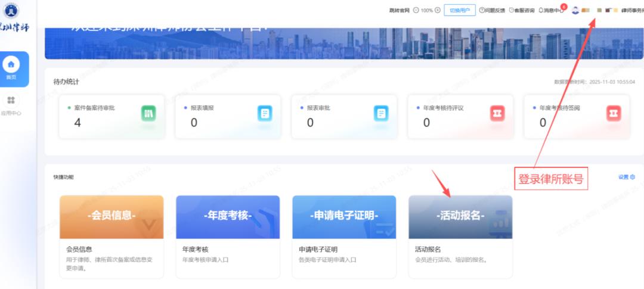
Task: Click the zoom out minus icon
Action: pos(415,10)
